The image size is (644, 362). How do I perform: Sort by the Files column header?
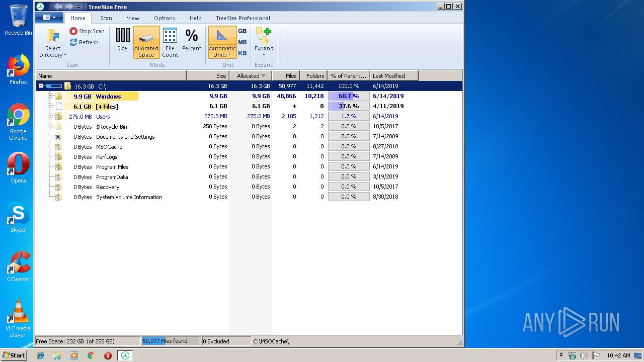(x=286, y=76)
